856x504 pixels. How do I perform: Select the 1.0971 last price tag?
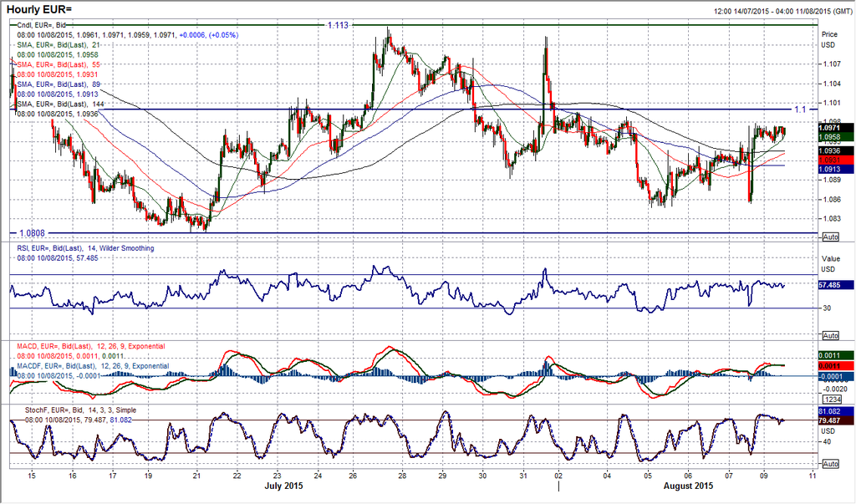(836, 127)
